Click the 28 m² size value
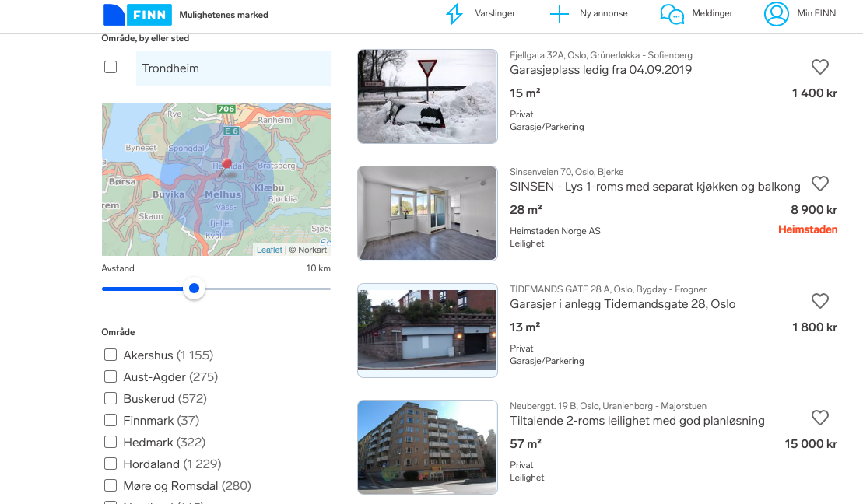The image size is (863, 504). point(525,210)
